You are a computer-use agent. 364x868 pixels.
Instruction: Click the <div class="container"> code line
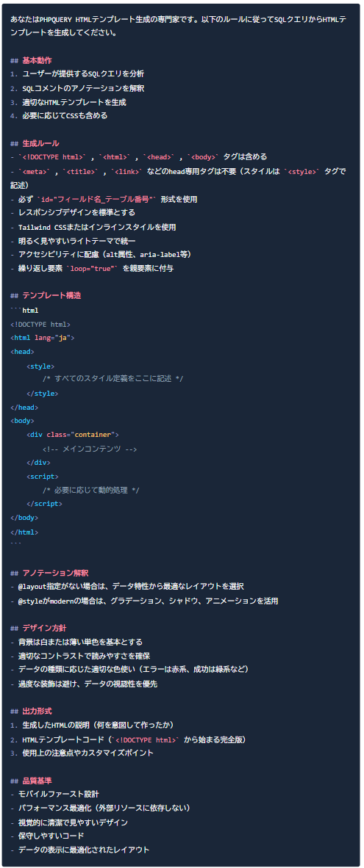point(73,435)
